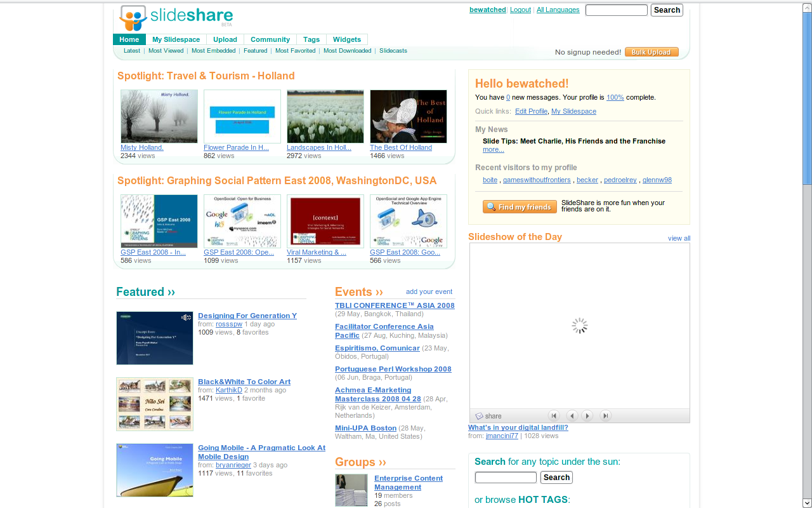Click the share icon under slideshow
Screen dimensions: 812x508
[488, 417]
